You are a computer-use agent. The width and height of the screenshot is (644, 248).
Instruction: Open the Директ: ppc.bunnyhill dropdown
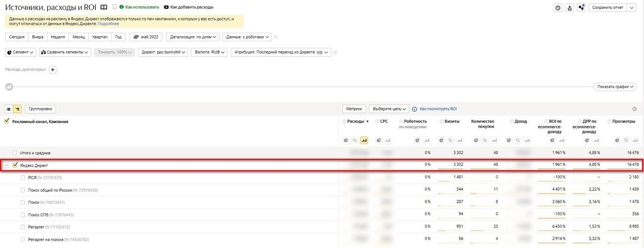point(162,52)
